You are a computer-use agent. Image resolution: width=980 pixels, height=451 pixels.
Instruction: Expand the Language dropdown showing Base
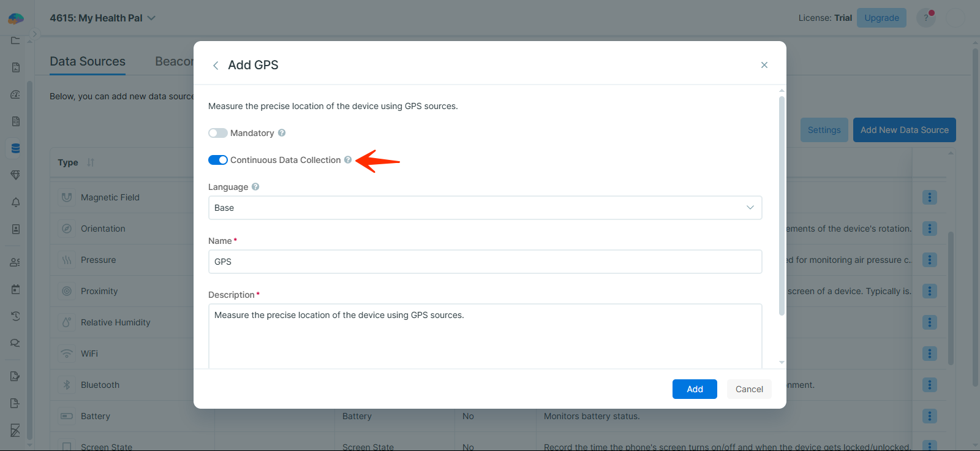pos(485,208)
